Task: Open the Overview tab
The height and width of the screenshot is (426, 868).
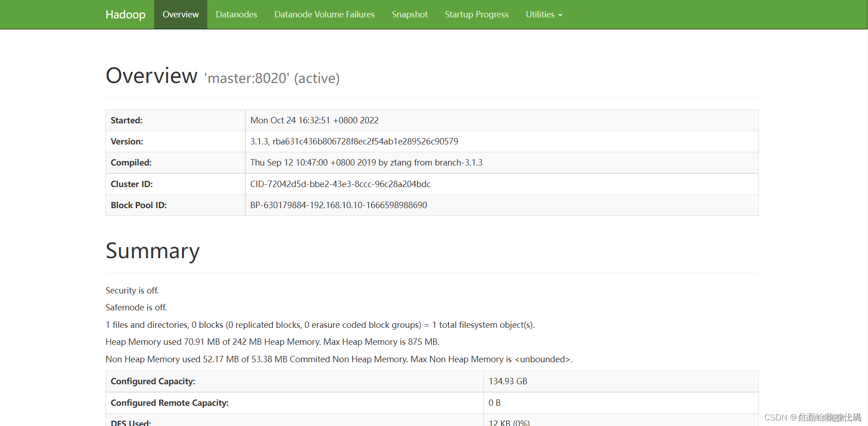Action: click(x=181, y=15)
